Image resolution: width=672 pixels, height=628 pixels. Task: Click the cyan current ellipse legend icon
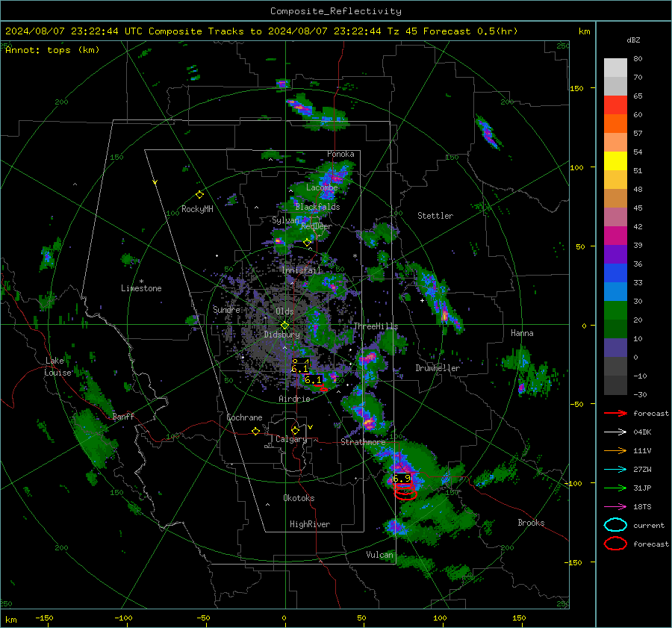[x=615, y=525]
